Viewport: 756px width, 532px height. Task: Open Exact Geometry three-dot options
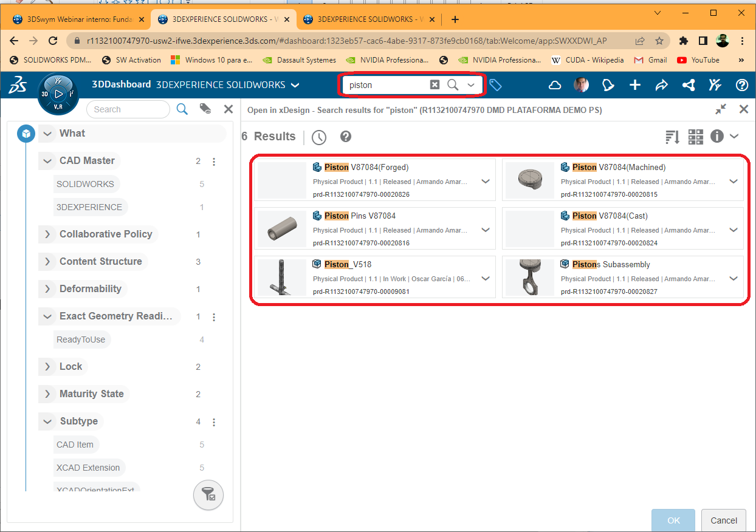click(214, 317)
